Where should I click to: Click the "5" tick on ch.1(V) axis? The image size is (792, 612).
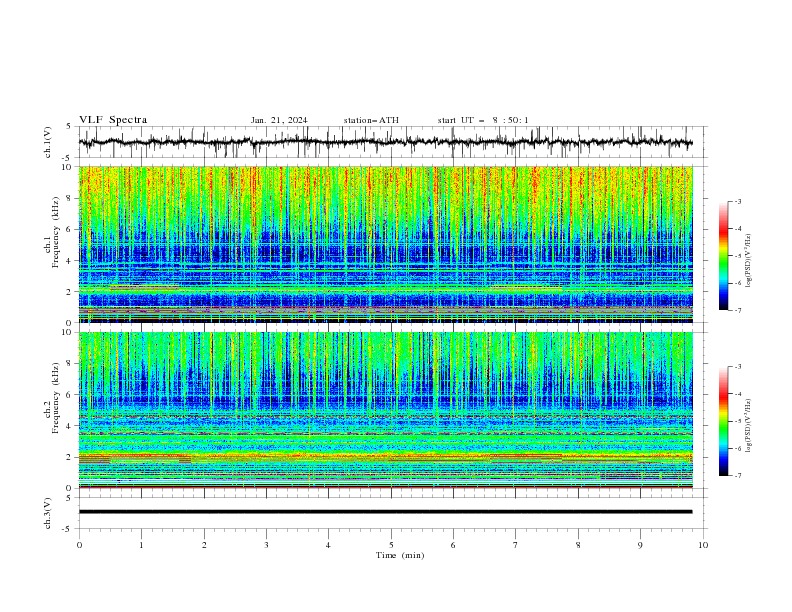coord(69,127)
